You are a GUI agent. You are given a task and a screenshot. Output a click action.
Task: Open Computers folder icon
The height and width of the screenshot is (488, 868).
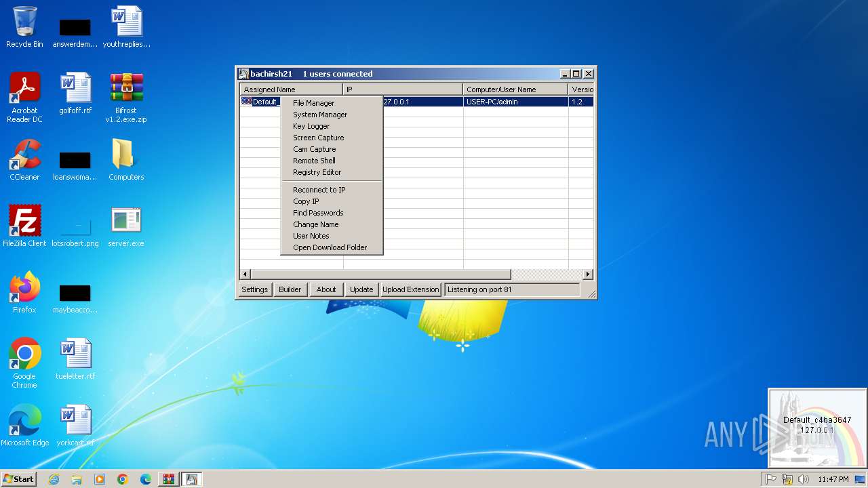[x=126, y=160]
